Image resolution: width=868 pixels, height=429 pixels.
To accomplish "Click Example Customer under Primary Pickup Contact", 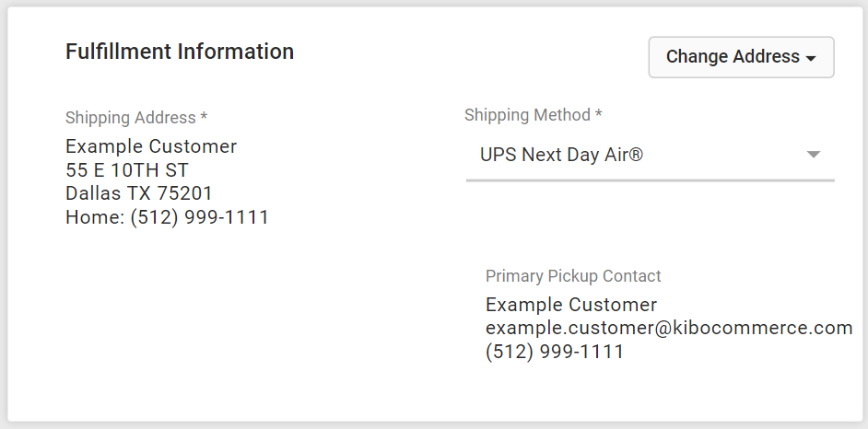I will [571, 305].
